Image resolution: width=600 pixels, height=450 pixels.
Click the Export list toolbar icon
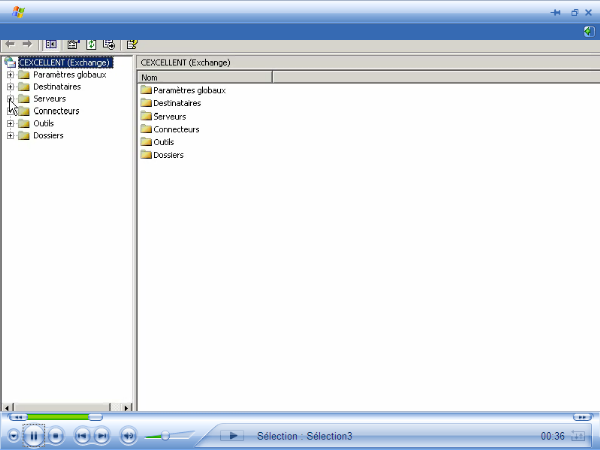pyautogui.click(x=109, y=45)
